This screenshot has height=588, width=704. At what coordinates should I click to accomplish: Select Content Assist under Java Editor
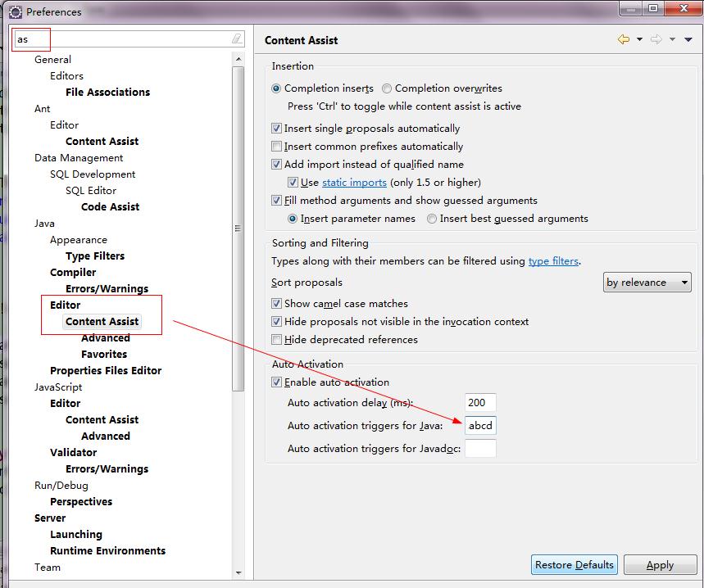(102, 322)
